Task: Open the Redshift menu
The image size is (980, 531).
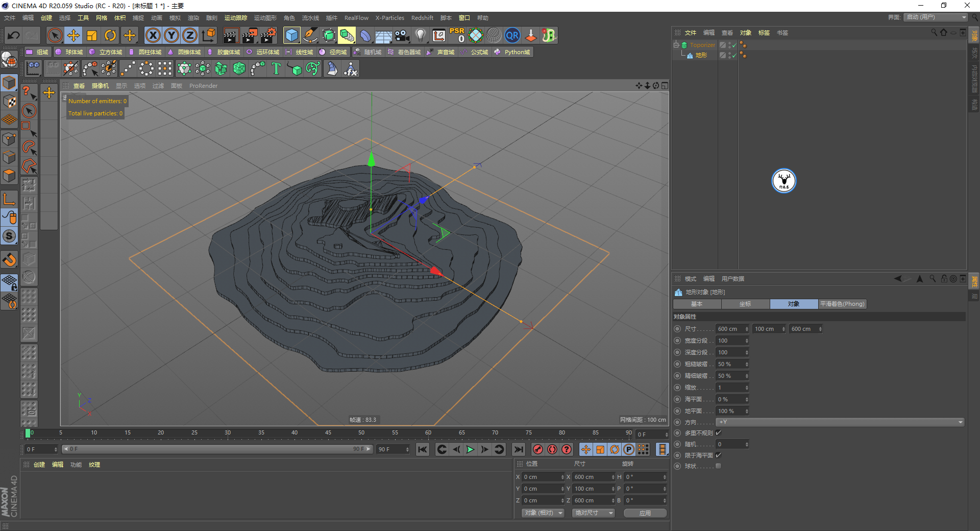Action: [x=422, y=18]
